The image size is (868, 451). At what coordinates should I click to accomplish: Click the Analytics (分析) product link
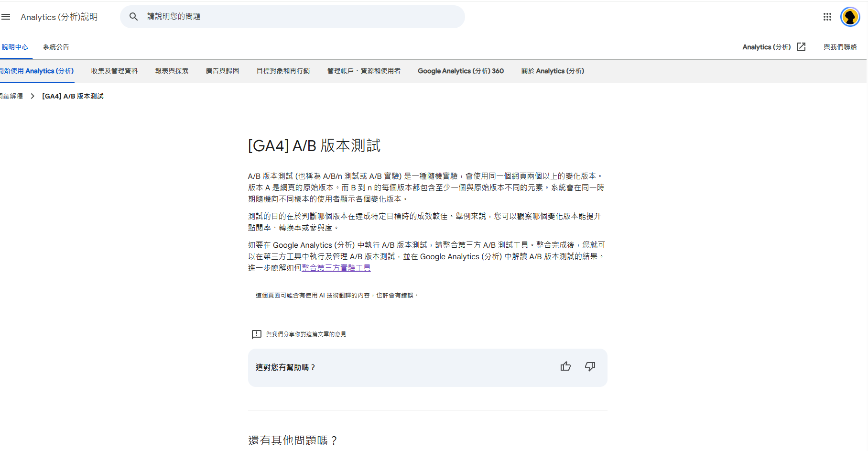pos(767,47)
